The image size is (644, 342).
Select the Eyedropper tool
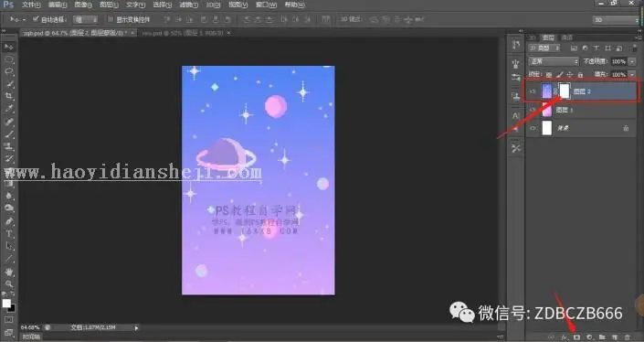(x=8, y=109)
